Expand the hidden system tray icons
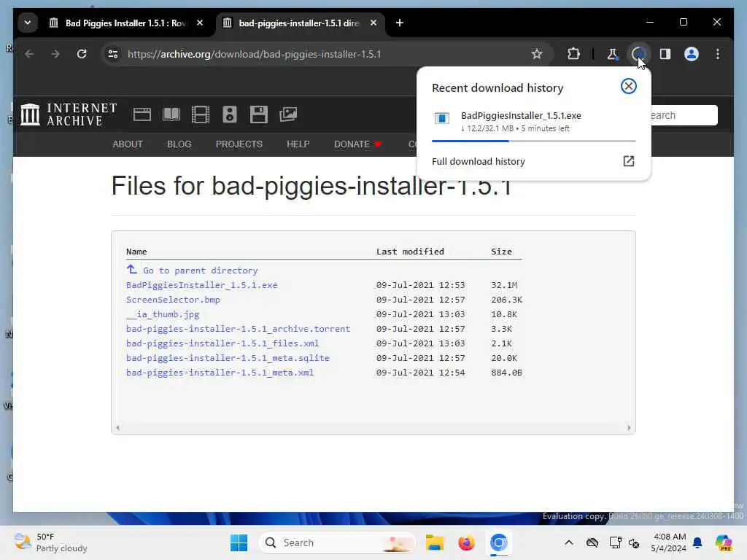Image resolution: width=747 pixels, height=560 pixels. click(x=569, y=542)
